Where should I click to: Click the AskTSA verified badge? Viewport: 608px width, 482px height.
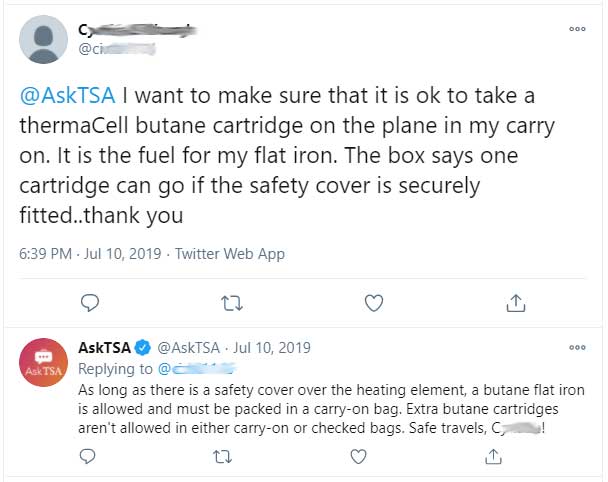[x=142, y=347]
